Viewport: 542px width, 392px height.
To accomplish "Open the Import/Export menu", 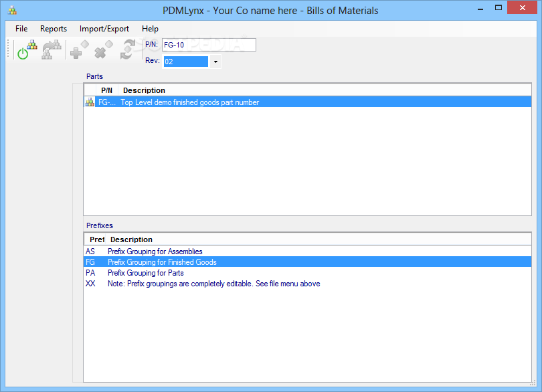I will click(x=104, y=29).
